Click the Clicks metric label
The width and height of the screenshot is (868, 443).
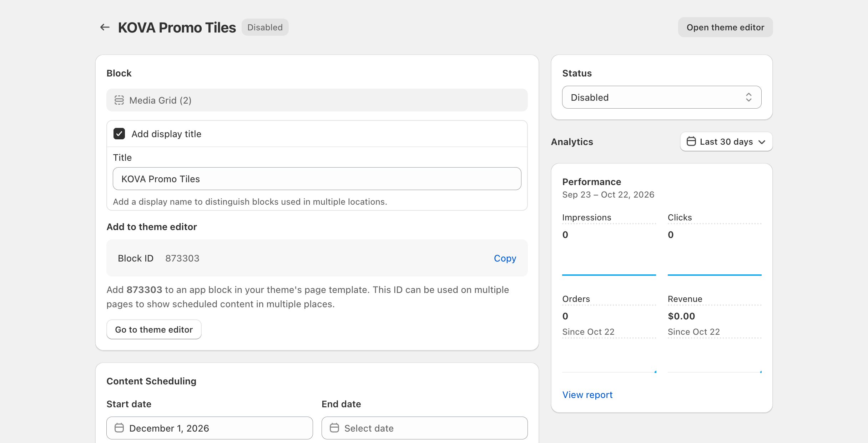tap(680, 217)
